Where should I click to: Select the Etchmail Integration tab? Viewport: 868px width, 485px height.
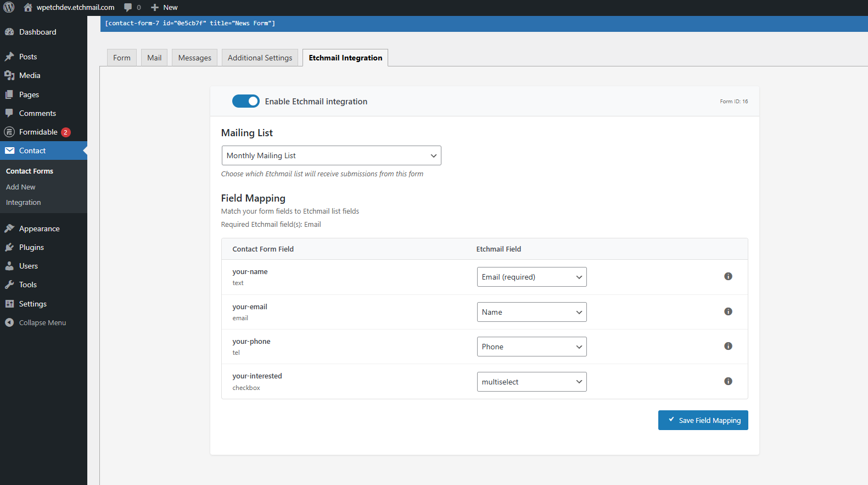345,58
